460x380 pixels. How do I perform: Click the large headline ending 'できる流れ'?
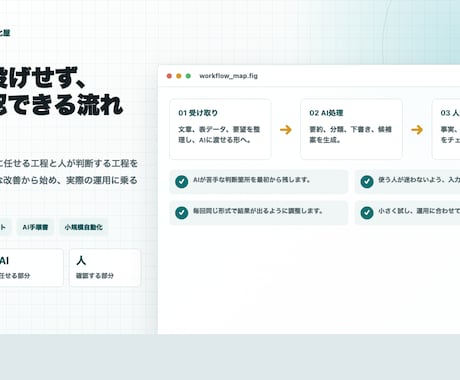[61, 105]
